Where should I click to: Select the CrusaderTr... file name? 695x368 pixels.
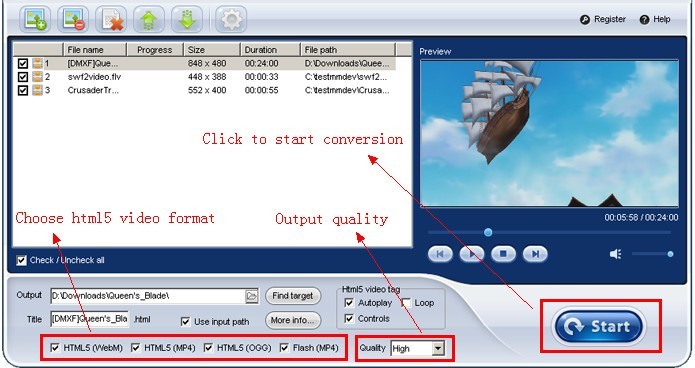(x=93, y=90)
